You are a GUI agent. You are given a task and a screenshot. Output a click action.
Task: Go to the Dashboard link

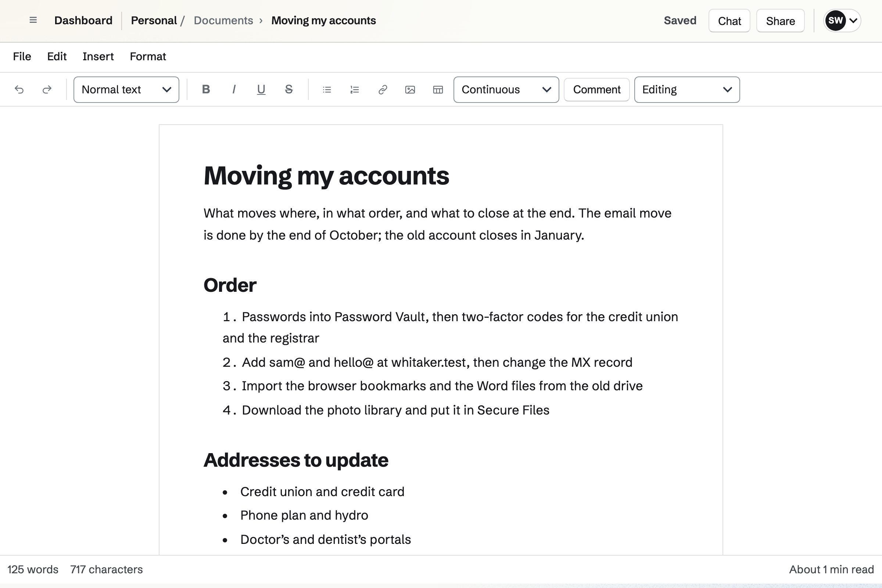[x=83, y=20]
